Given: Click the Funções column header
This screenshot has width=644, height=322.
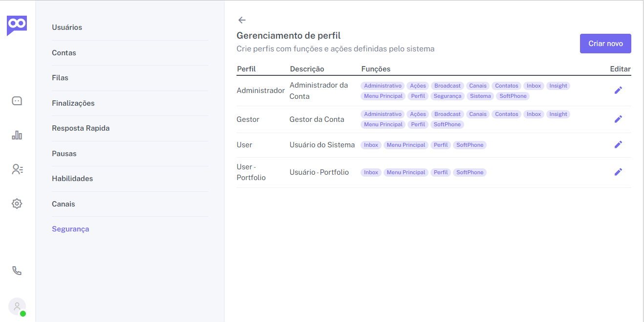Looking at the screenshot, I should pos(376,69).
